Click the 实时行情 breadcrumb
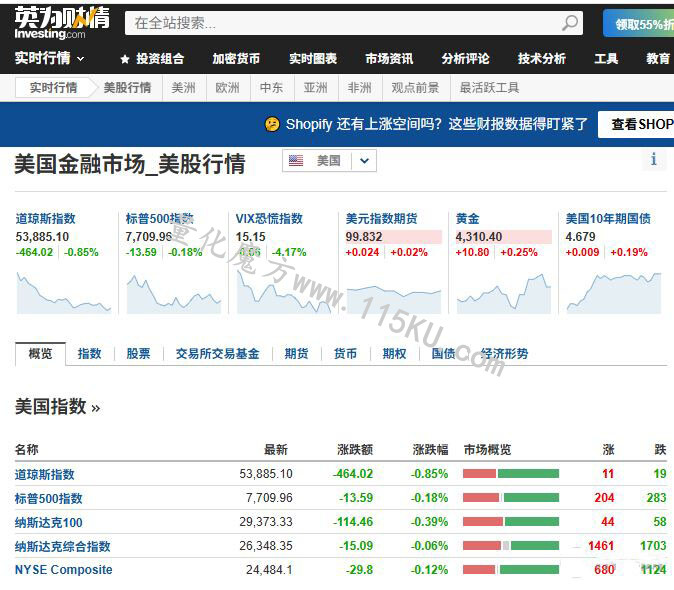Image resolution: width=674 pixels, height=590 pixels. click(53, 88)
